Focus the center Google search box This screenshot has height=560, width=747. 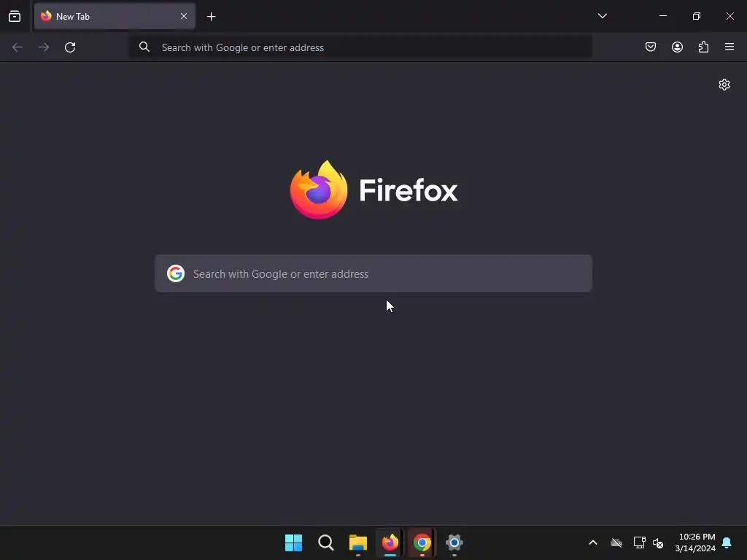373,273
